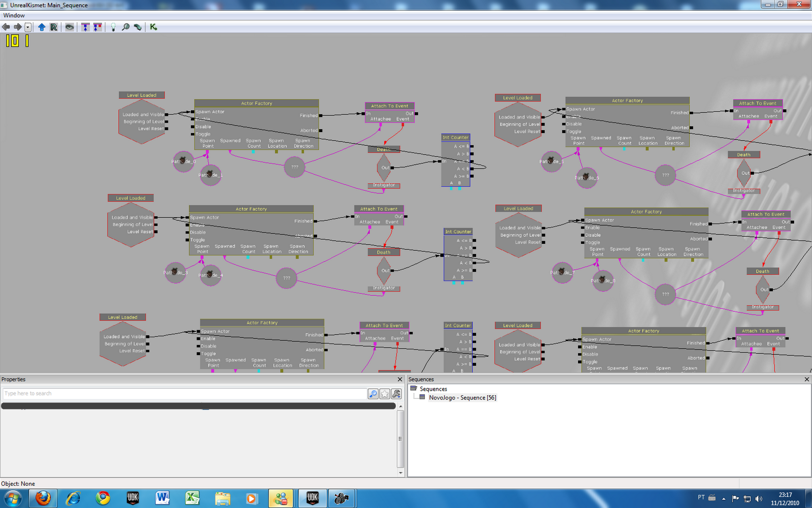The image size is (812, 508).
Task: Close the Properties panel
Action: (x=399, y=379)
